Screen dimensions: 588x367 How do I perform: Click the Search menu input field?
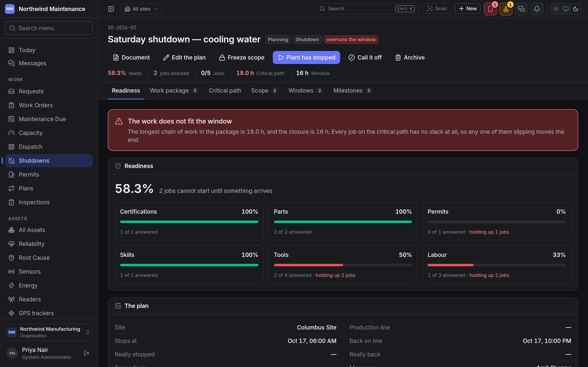(49, 28)
